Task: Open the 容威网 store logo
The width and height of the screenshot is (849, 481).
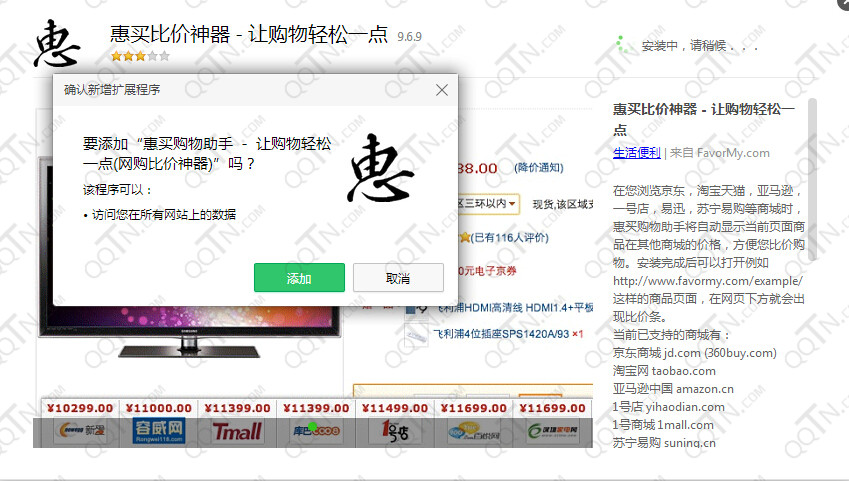Action: pyautogui.click(x=159, y=431)
